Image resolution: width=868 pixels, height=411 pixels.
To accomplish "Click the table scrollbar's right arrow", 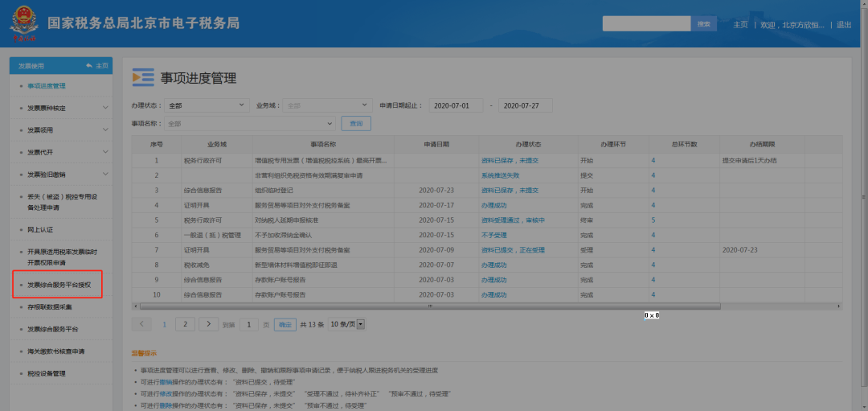I will tap(838, 306).
